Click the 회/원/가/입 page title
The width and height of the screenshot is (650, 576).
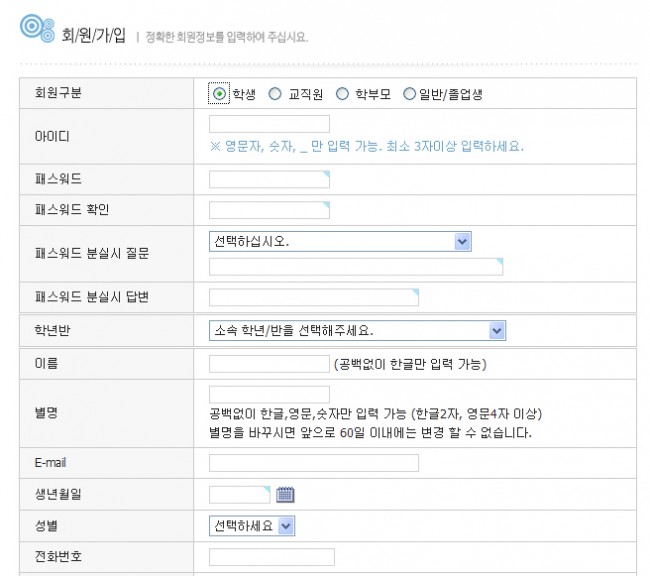coord(92,36)
